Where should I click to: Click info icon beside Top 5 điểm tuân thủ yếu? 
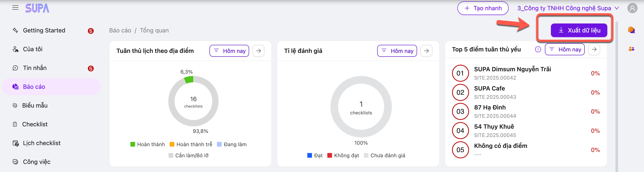click(x=538, y=49)
